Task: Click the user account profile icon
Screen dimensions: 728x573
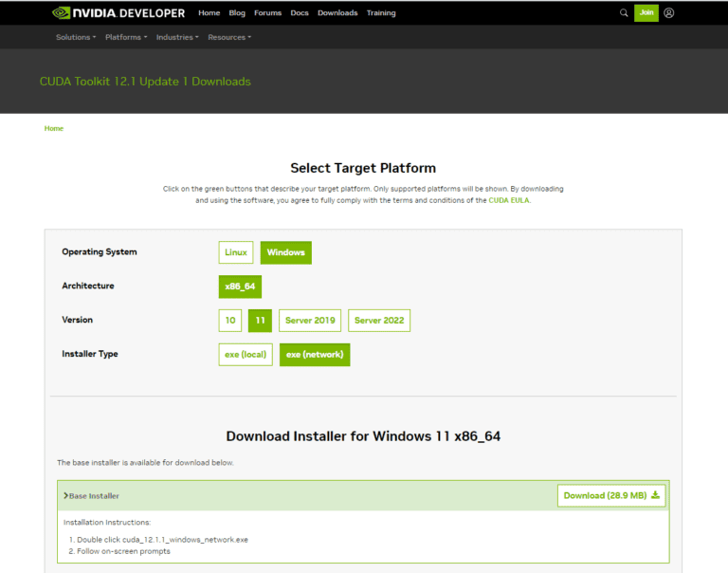Action: pos(669,13)
